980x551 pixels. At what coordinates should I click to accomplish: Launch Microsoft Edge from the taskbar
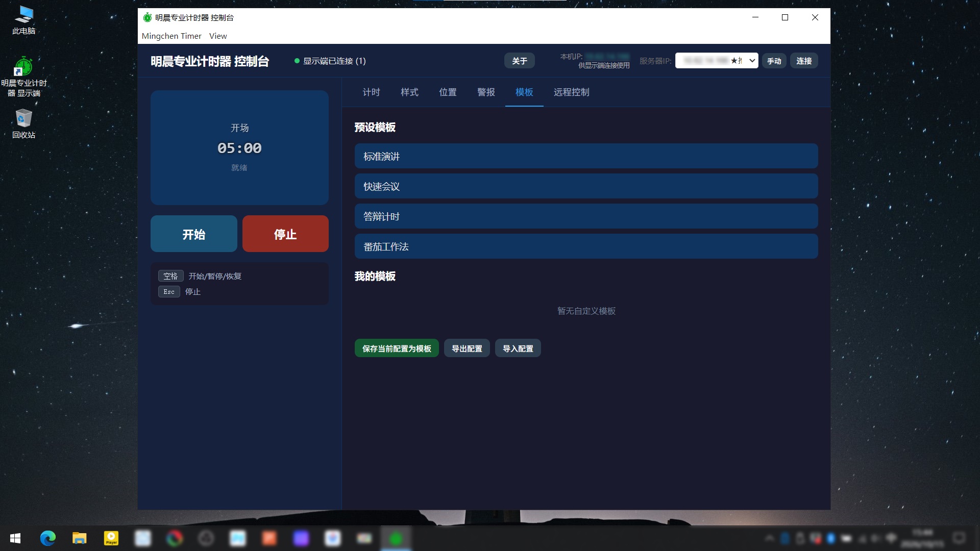(48, 538)
